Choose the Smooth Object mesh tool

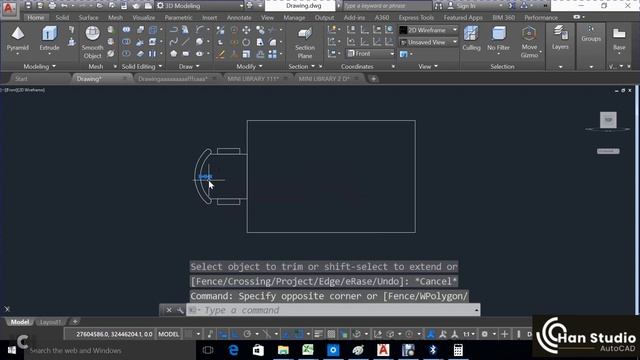coord(92,42)
